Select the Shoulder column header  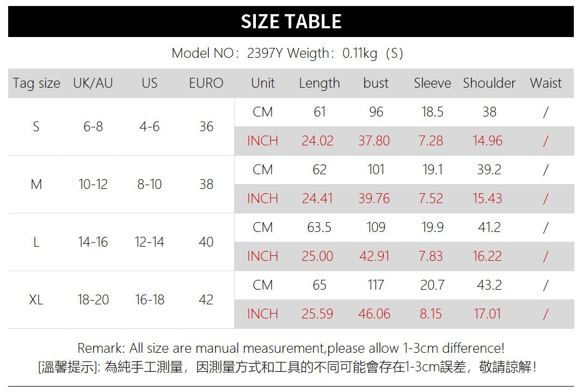click(x=489, y=83)
